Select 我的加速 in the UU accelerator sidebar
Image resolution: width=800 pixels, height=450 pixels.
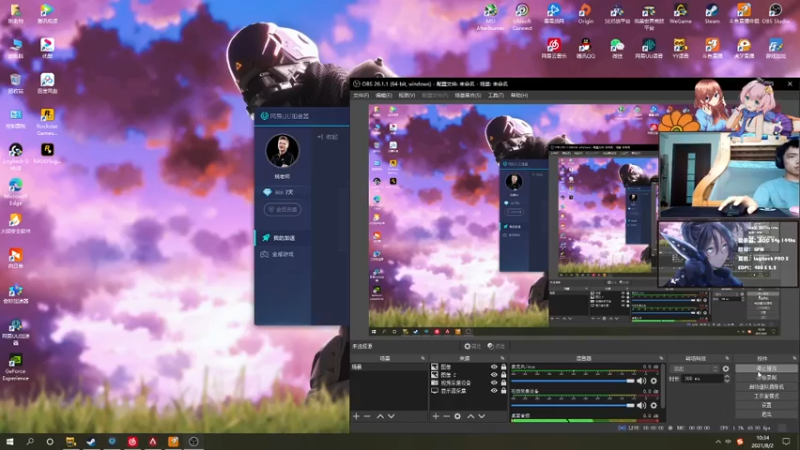tap(284, 238)
